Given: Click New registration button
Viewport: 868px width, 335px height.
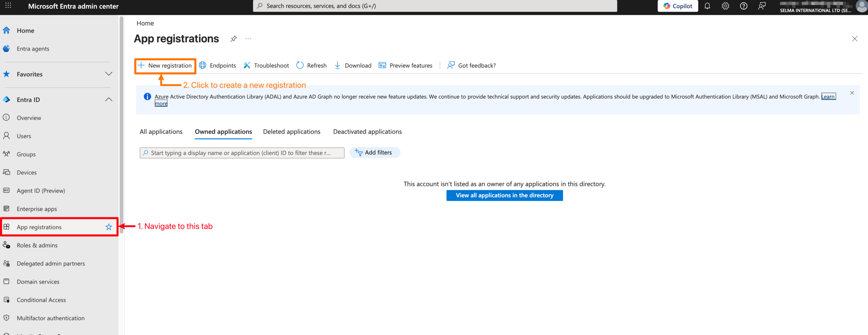Looking at the screenshot, I should point(165,65).
